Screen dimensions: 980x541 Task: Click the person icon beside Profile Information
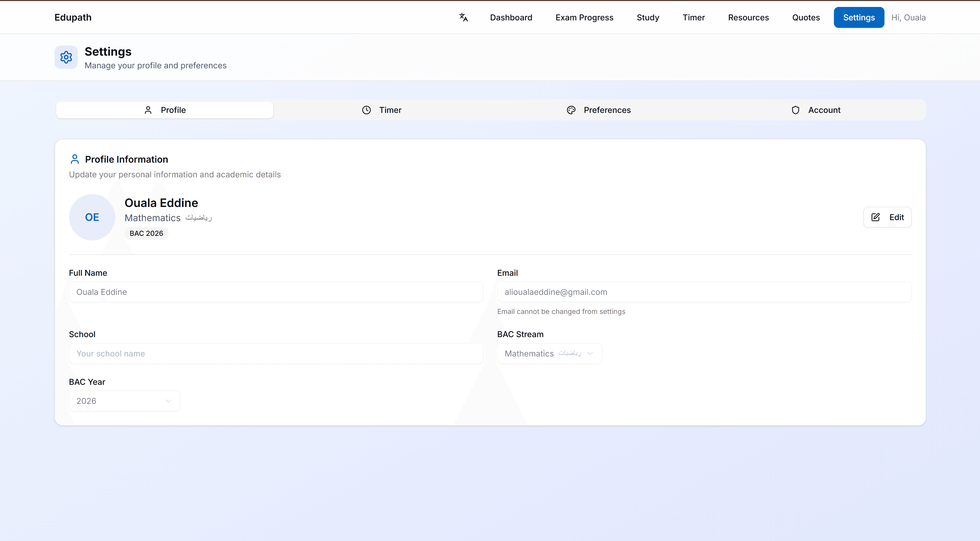75,159
